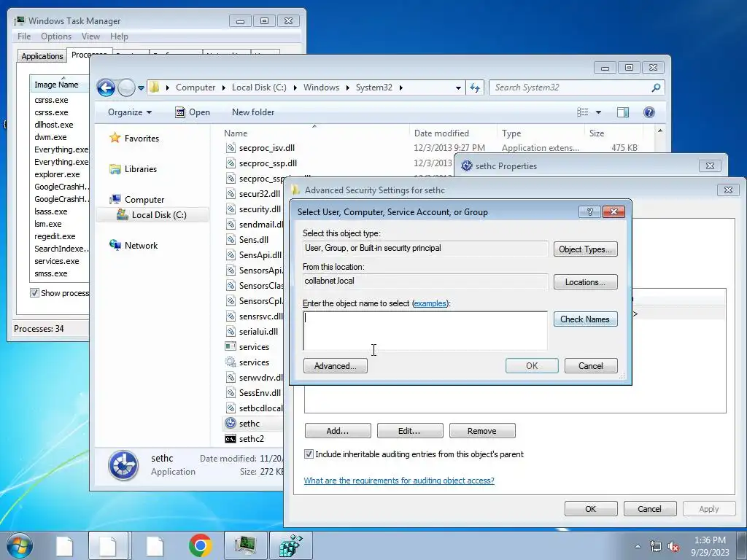Switch to Applications tab in Task Manager
This screenshot has height=560, width=747.
tap(42, 55)
